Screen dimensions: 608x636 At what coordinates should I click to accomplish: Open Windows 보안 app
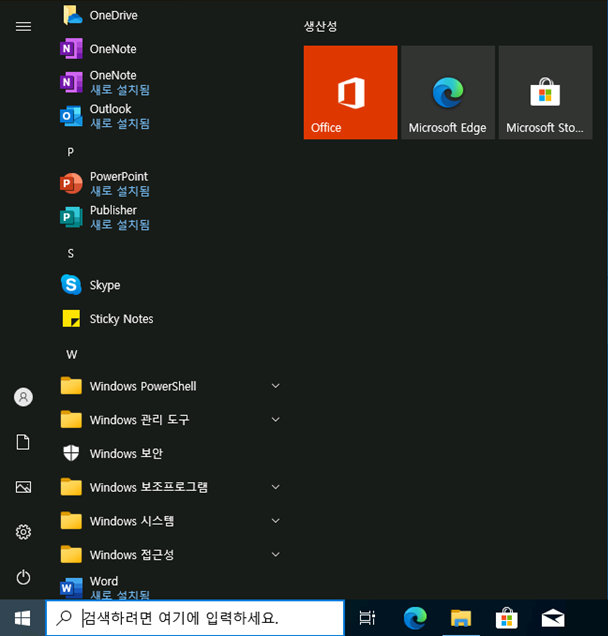pos(170,453)
